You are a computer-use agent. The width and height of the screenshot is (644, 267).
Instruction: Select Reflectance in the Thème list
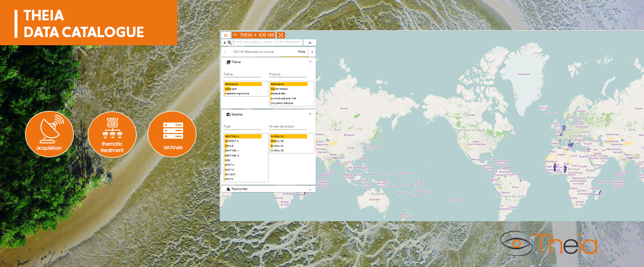243,84
